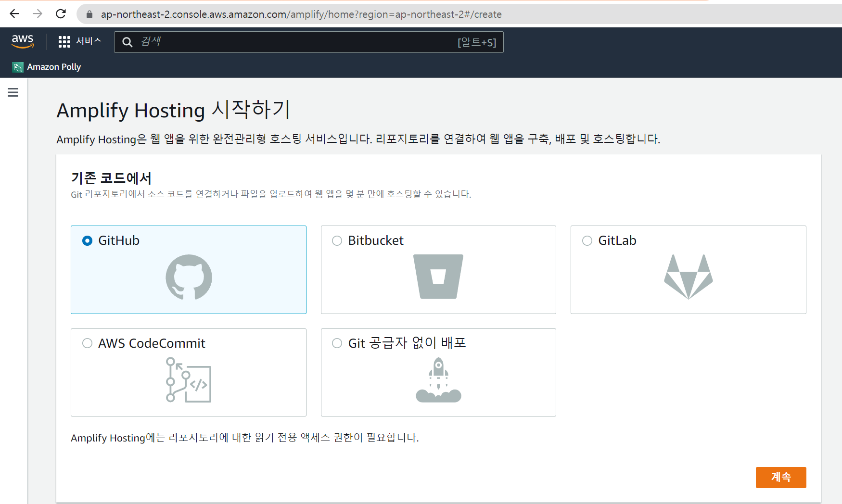Select the GitLab radio button
Image resolution: width=842 pixels, height=504 pixels.
coord(587,240)
